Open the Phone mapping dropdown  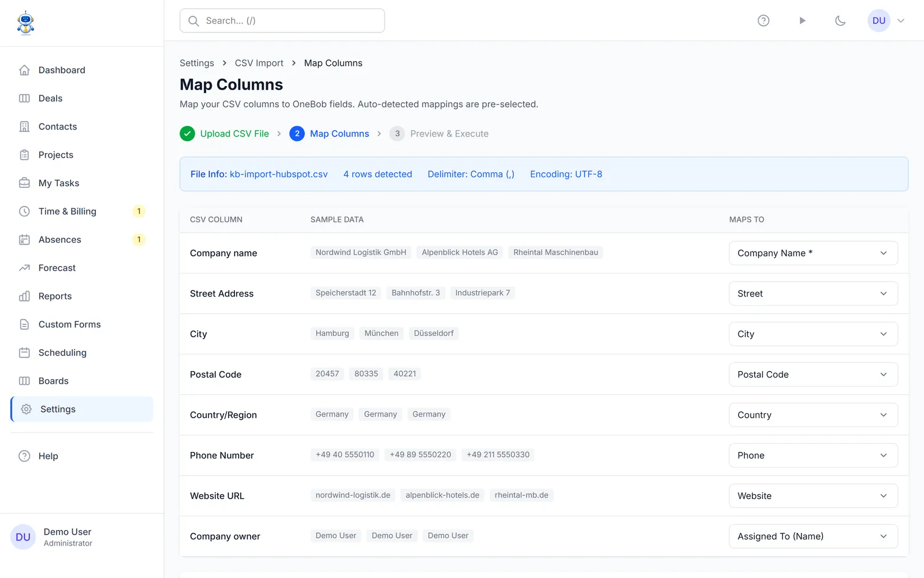pos(813,455)
